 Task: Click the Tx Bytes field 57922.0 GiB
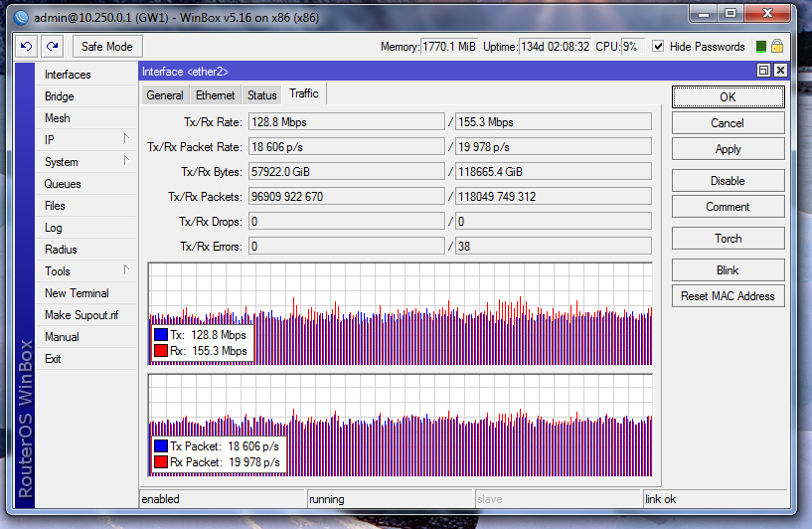347,171
